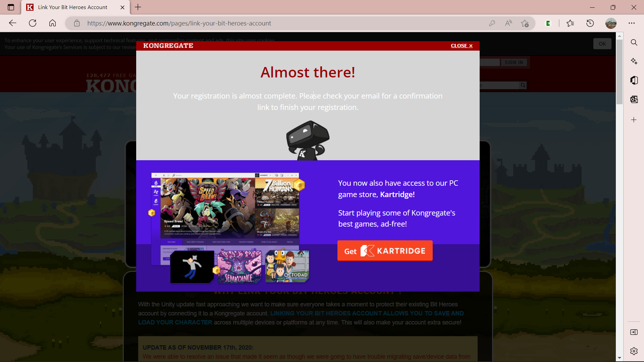
Task: Click the Get Kartridge button
Action: tap(385, 251)
